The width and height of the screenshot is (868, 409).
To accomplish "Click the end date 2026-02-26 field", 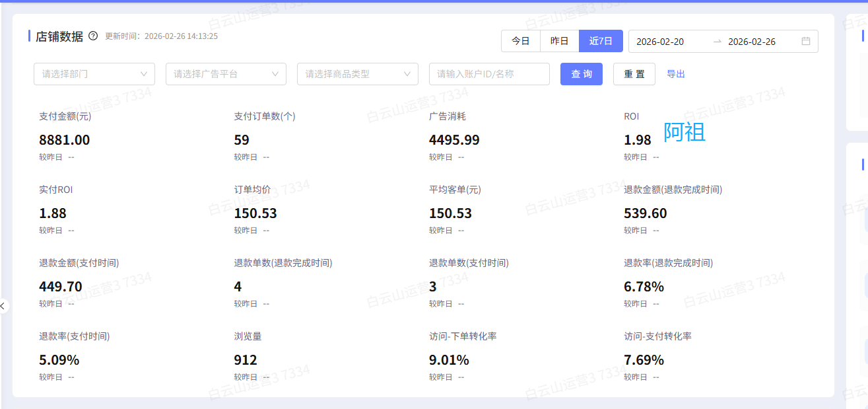I will tap(752, 42).
